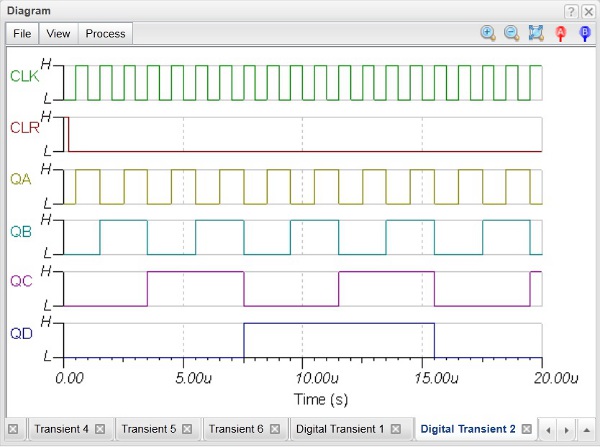Click the Time (s) axis label

321,400
